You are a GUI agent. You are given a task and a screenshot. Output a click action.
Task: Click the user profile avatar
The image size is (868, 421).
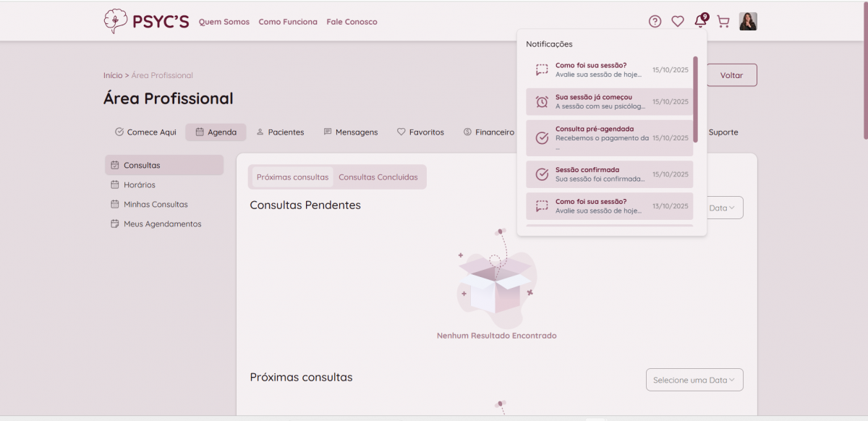(x=748, y=22)
